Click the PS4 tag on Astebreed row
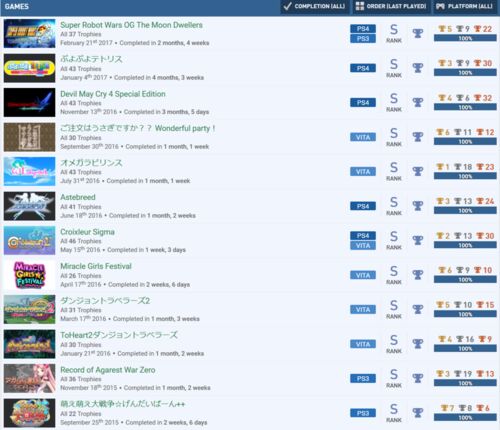Screen dimensions: 500x430 (363, 206)
